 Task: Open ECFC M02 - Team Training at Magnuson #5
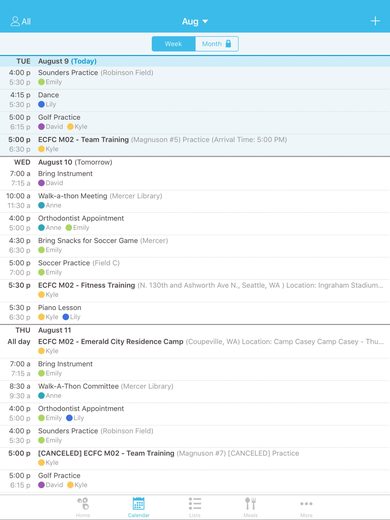(195, 145)
